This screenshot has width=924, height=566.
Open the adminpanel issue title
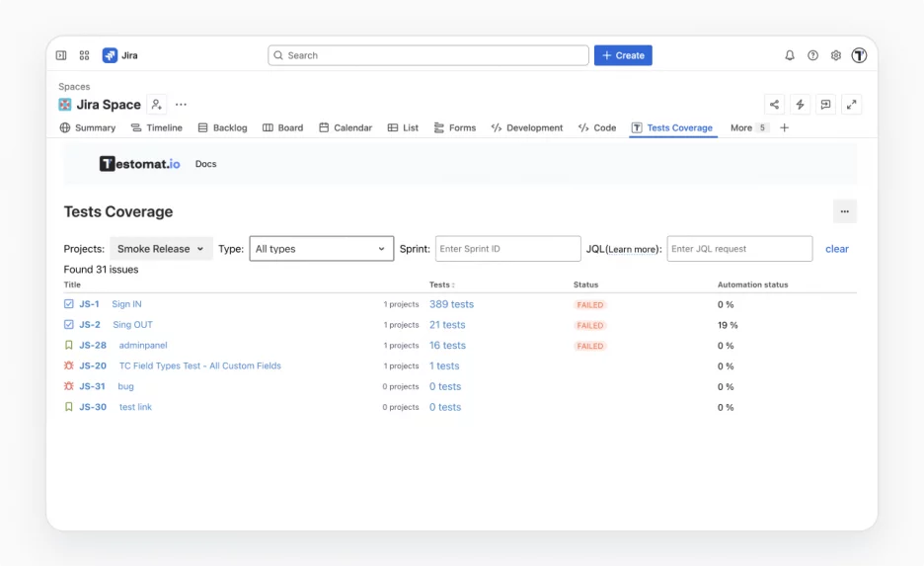[x=143, y=346]
